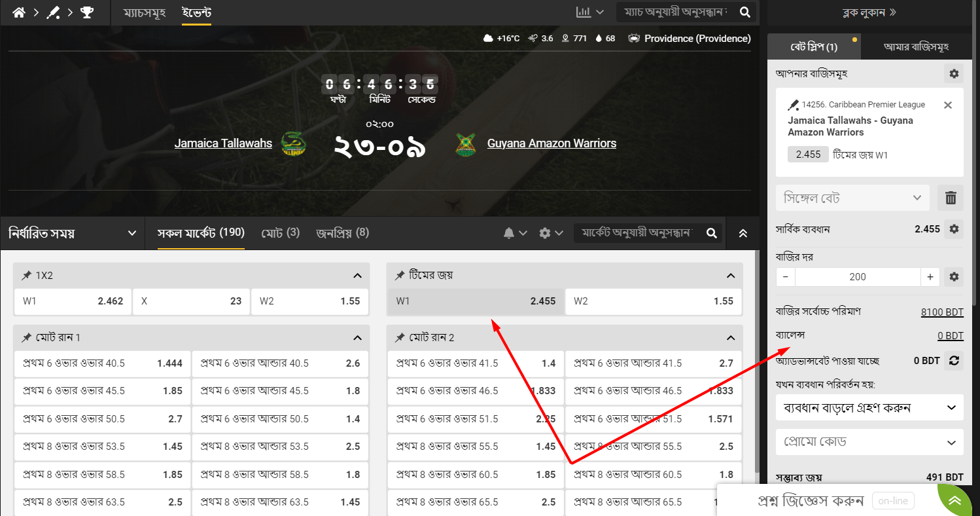Decrease stake with minus button

(786, 276)
